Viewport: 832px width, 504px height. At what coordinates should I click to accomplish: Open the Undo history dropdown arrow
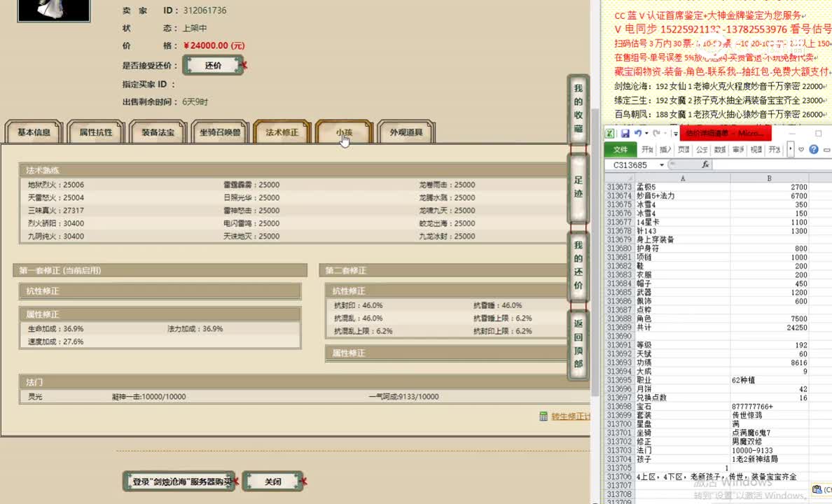647,133
